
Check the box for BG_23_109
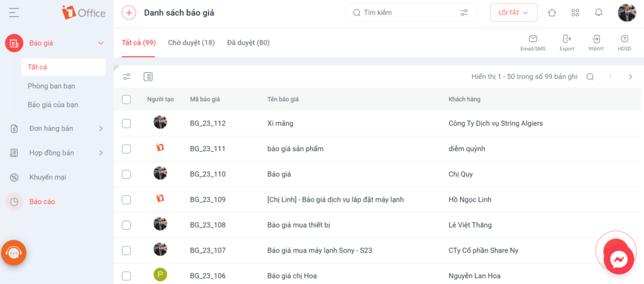(126, 200)
